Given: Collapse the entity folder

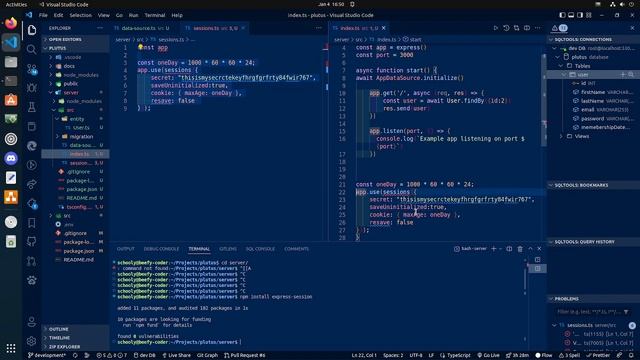Looking at the screenshot, I should click(76, 119).
